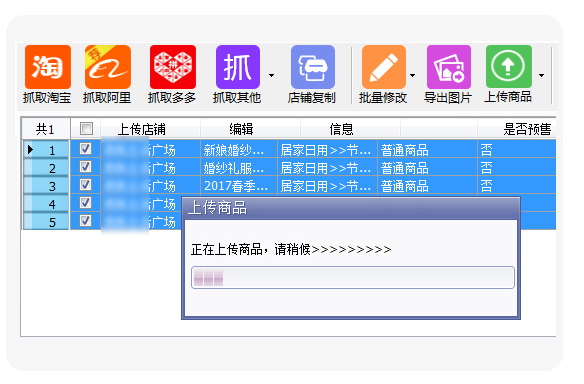Toggle the select-all checkbox in the header

coord(86,128)
